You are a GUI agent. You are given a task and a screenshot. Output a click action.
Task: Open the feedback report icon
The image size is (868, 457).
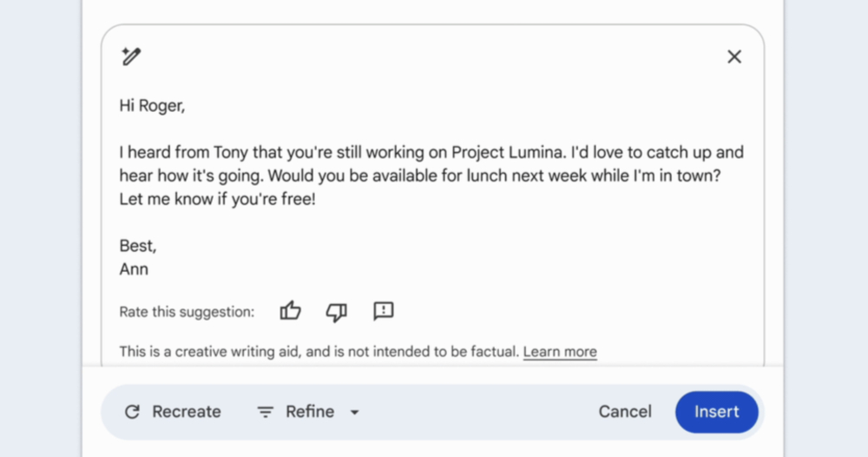pos(383,311)
